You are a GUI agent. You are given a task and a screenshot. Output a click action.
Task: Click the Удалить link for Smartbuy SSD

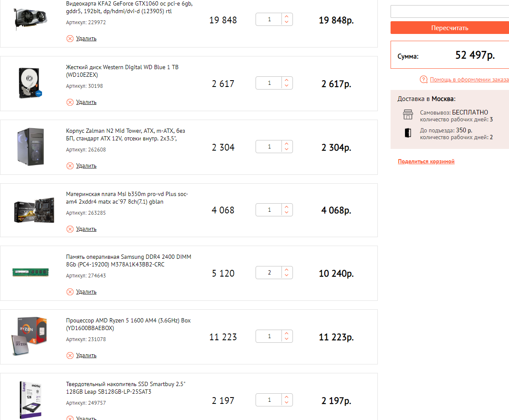tap(86, 417)
